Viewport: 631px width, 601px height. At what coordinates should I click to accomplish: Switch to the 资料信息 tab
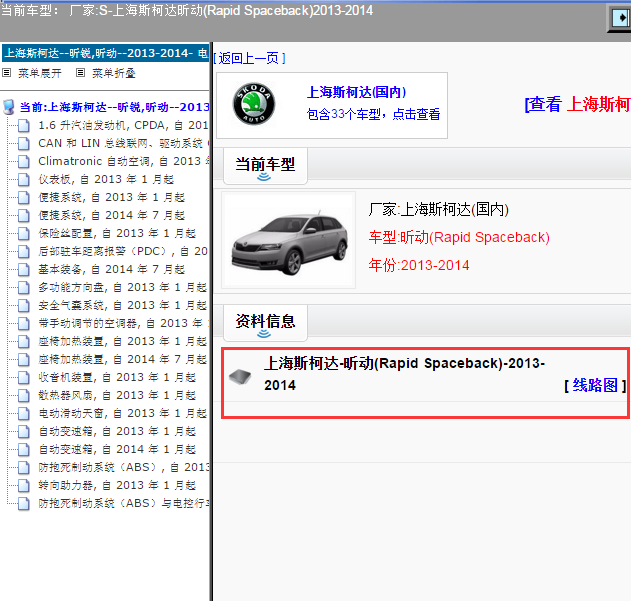[x=265, y=323]
